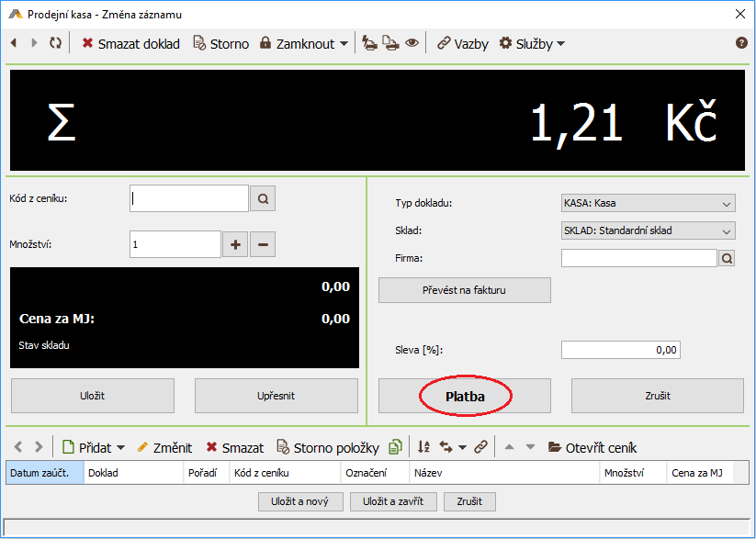Open dropdown arrow beside the swap arrows icon
This screenshot has height=539, width=756.
tap(462, 448)
